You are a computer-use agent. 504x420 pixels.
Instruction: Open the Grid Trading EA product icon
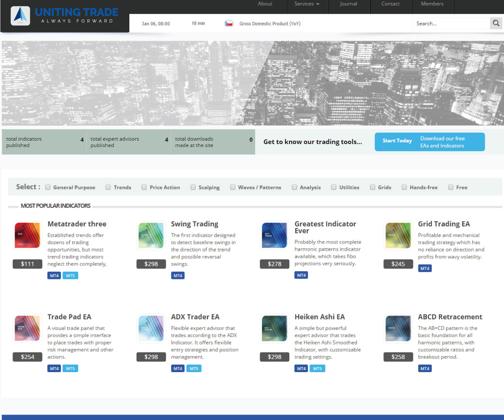pyautogui.click(x=398, y=235)
